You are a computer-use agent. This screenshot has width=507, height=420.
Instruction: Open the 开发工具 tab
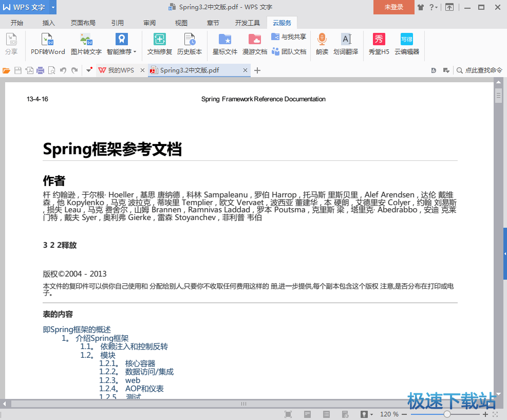248,23
